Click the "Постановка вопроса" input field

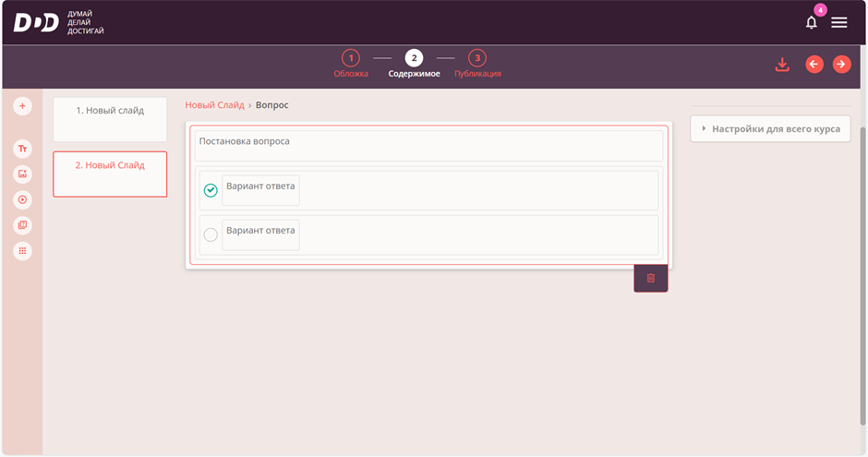tap(428, 146)
